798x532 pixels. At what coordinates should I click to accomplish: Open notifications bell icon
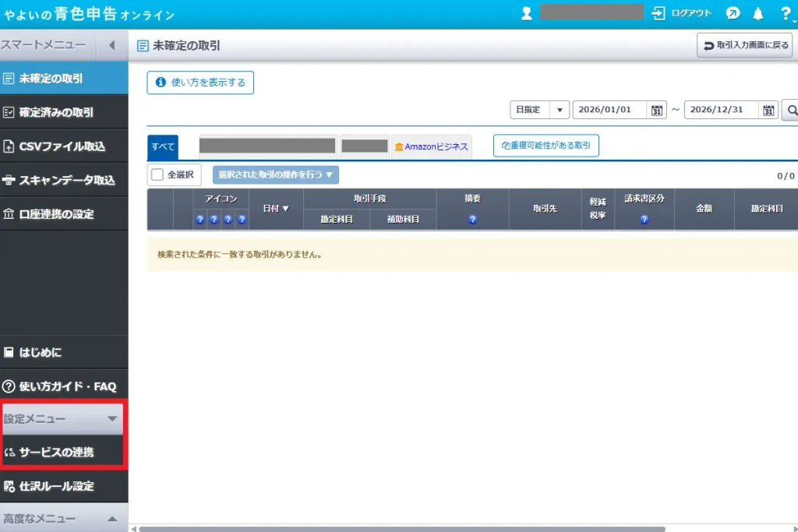tap(757, 14)
